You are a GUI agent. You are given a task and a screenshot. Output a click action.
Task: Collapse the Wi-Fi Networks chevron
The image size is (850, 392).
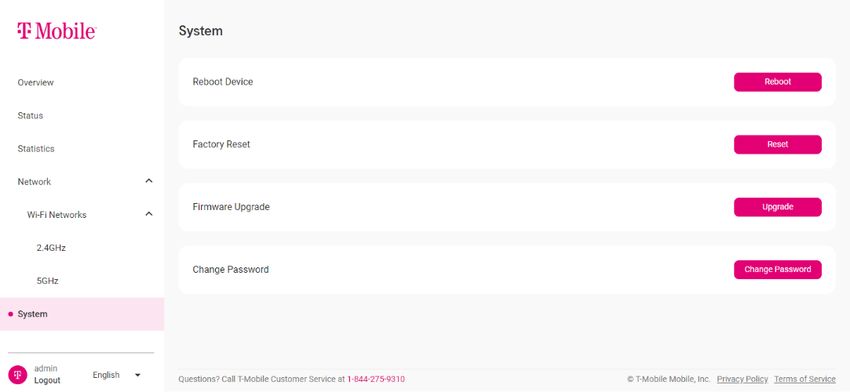[x=149, y=214]
